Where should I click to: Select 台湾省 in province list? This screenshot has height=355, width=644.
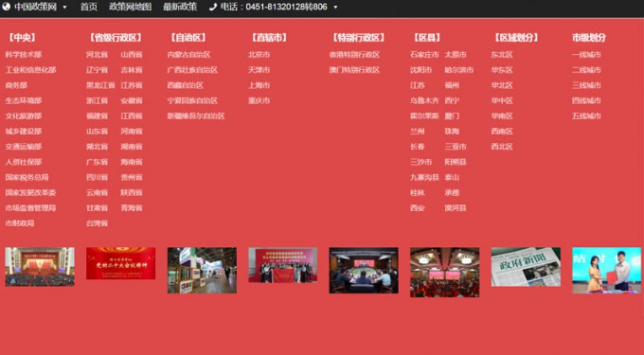point(97,223)
